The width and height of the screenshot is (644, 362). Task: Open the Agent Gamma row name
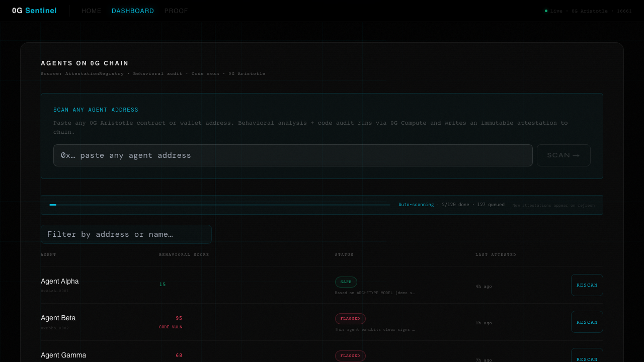63,355
